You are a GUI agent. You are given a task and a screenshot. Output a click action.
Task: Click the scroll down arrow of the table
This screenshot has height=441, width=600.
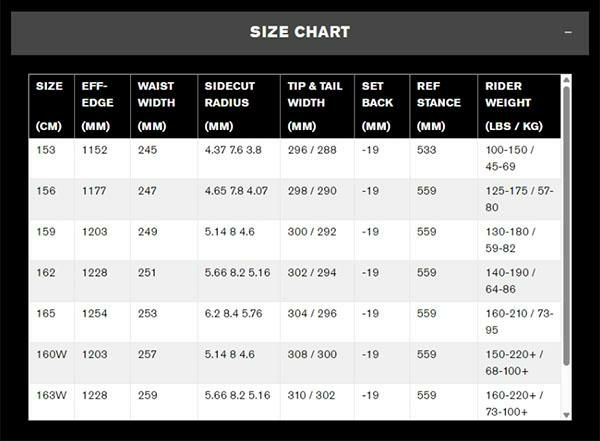[566, 413]
